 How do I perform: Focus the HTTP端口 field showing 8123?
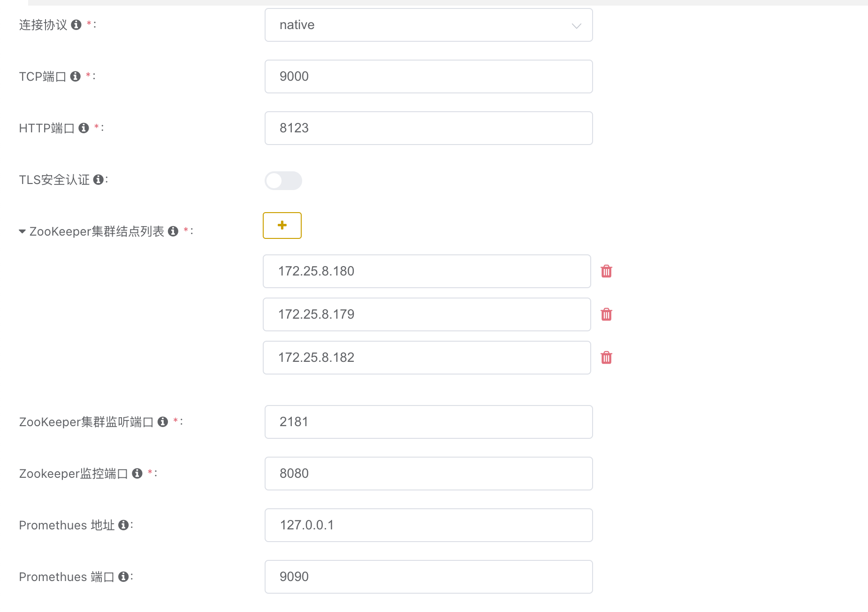click(428, 128)
